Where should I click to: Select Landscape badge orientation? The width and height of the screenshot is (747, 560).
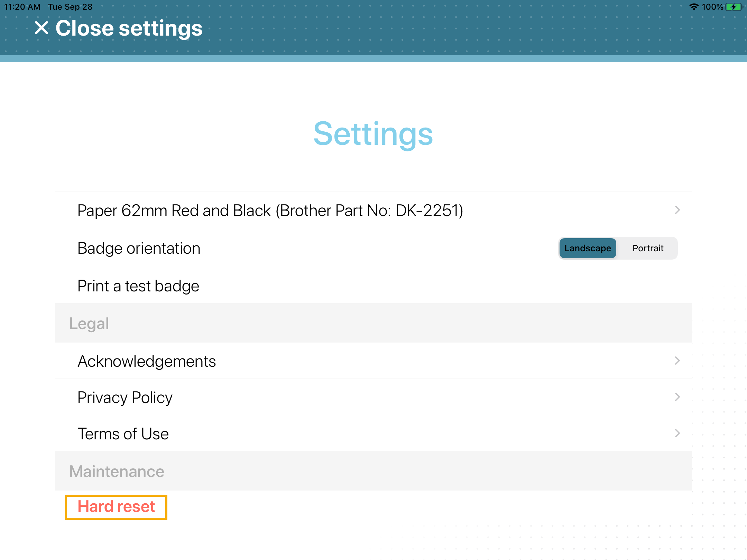point(587,248)
